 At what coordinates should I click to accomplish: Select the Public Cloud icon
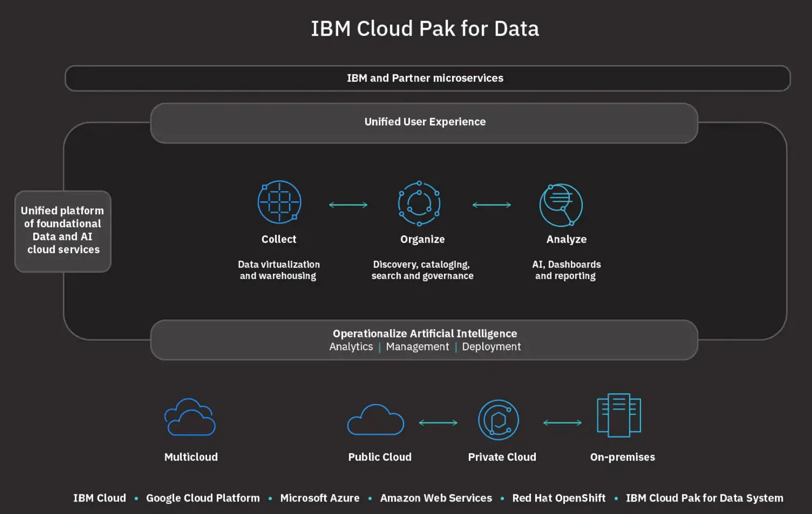click(375, 420)
